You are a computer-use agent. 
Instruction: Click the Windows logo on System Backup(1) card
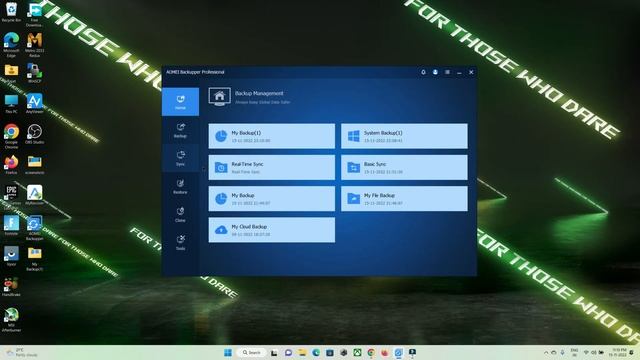(x=353, y=136)
